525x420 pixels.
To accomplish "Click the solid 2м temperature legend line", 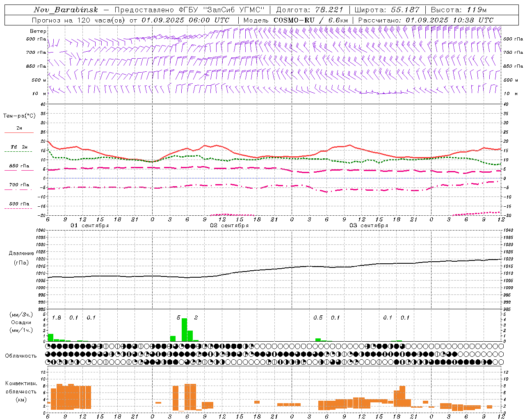I will (x=19, y=133).
